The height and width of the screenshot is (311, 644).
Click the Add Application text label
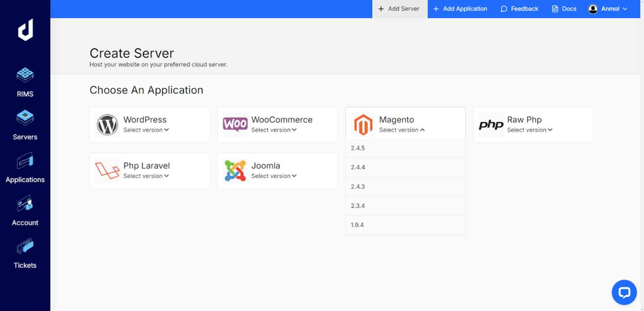pyautogui.click(x=465, y=9)
